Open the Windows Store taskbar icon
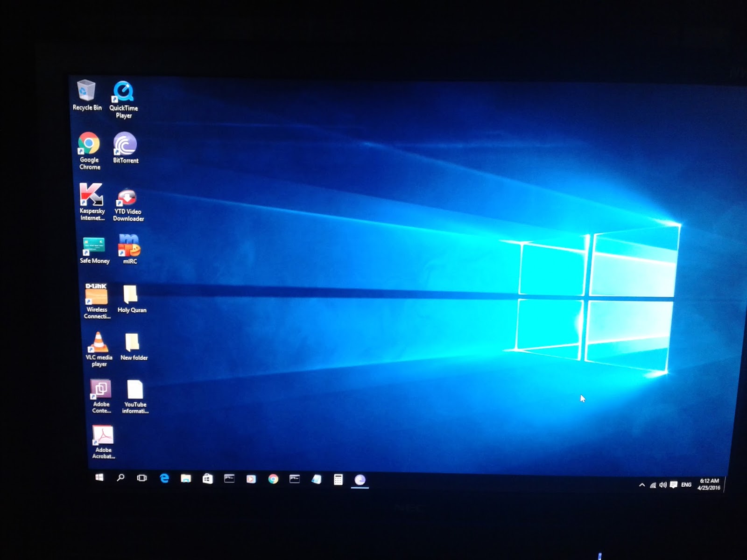This screenshot has height=560, width=747. [208, 479]
